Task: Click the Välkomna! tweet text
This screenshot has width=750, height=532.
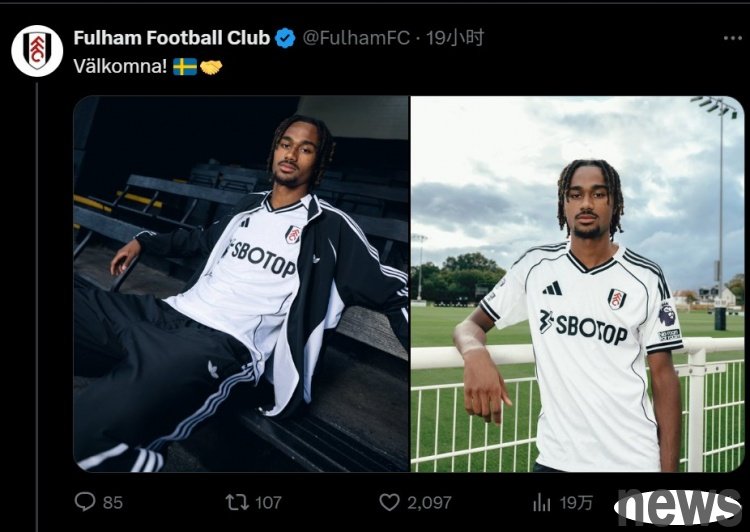Action: 120,66
